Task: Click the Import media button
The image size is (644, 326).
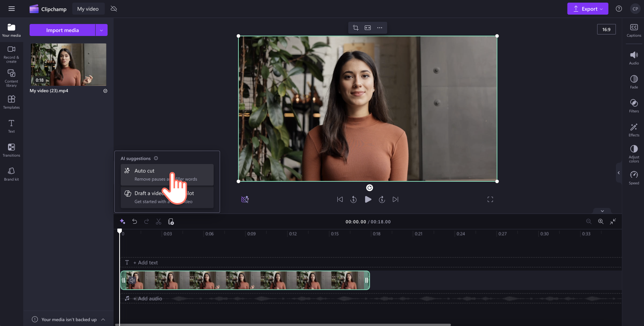Action: 62,30
